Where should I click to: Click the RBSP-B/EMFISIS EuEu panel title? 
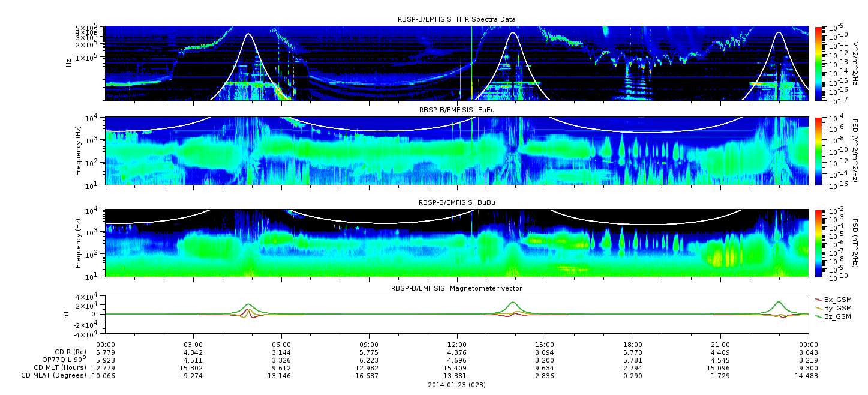point(456,110)
